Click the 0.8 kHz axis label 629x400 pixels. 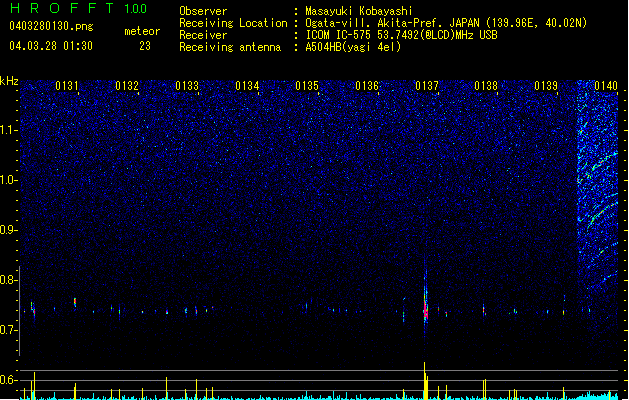9,280
